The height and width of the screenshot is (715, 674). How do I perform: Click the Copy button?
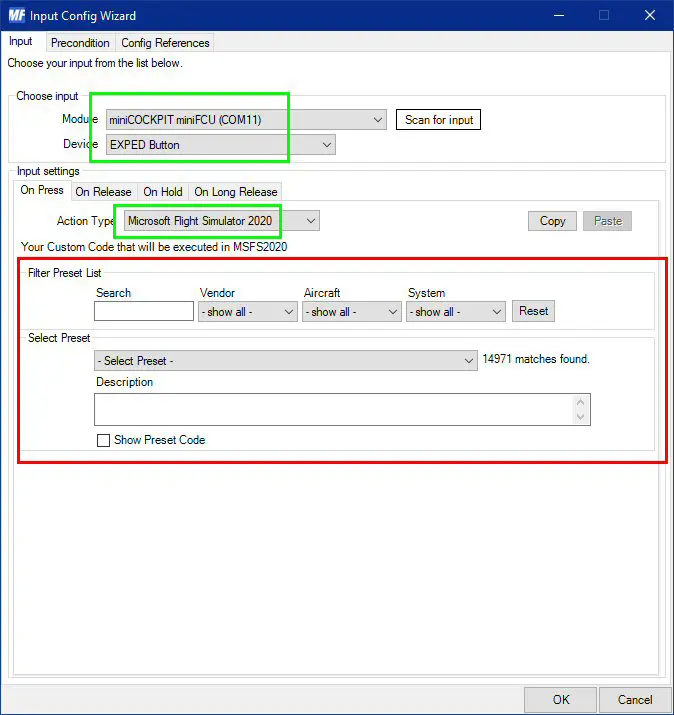[x=552, y=221]
